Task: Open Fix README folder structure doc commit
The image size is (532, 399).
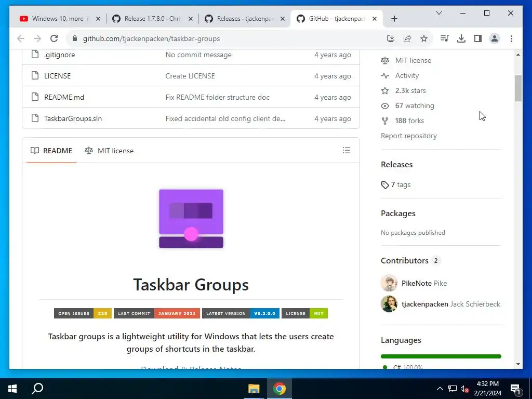Action: tap(218, 97)
